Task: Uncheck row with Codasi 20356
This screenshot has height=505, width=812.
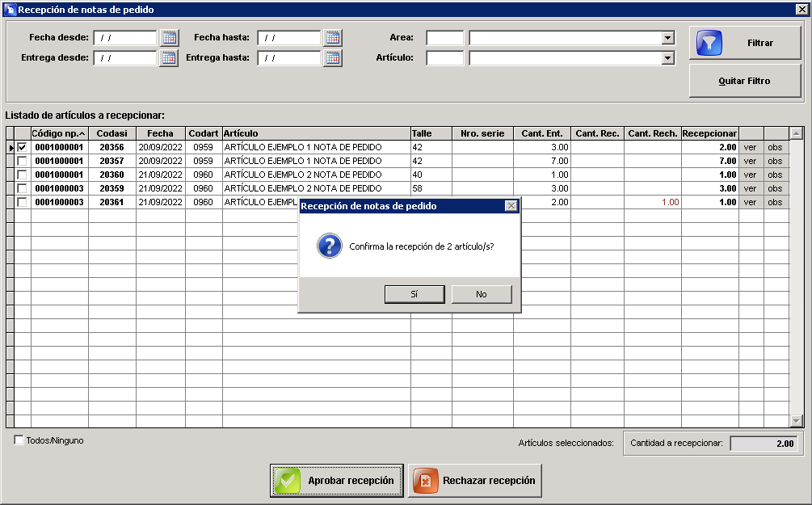Action: 23,148
